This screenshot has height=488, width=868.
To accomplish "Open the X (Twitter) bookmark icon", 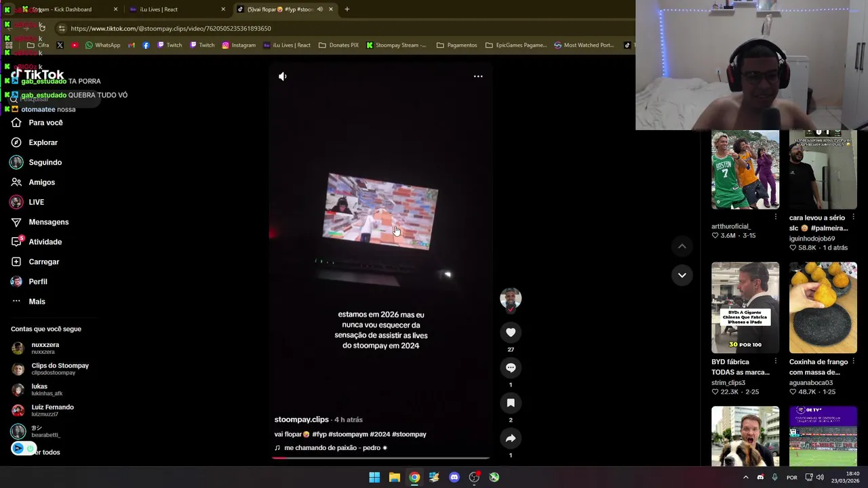I will point(60,45).
